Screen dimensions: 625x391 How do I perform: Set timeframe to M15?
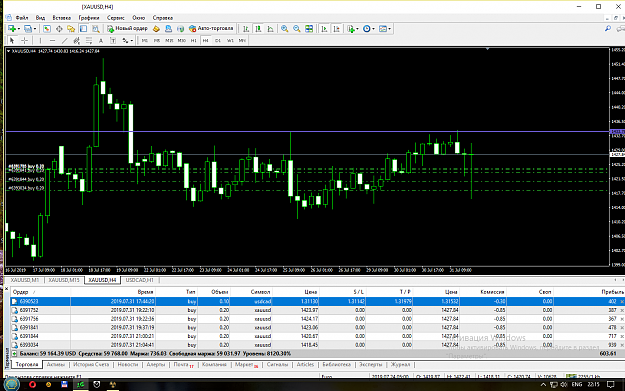169,40
